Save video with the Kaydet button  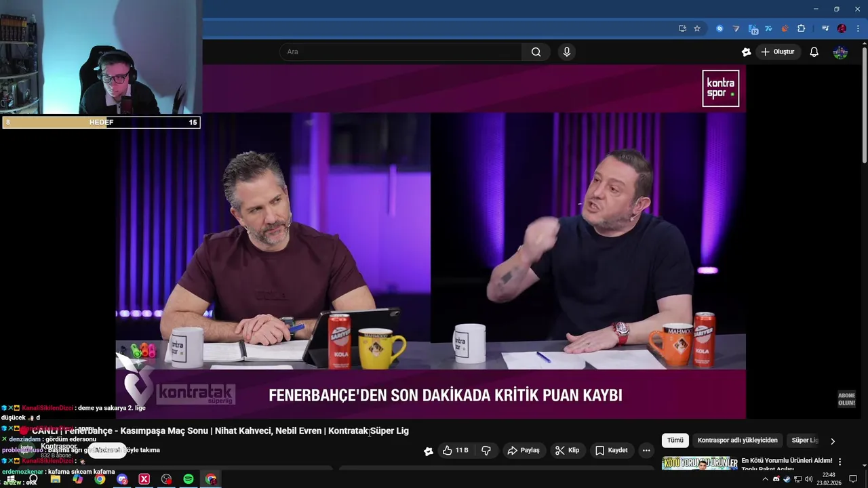(611, 450)
